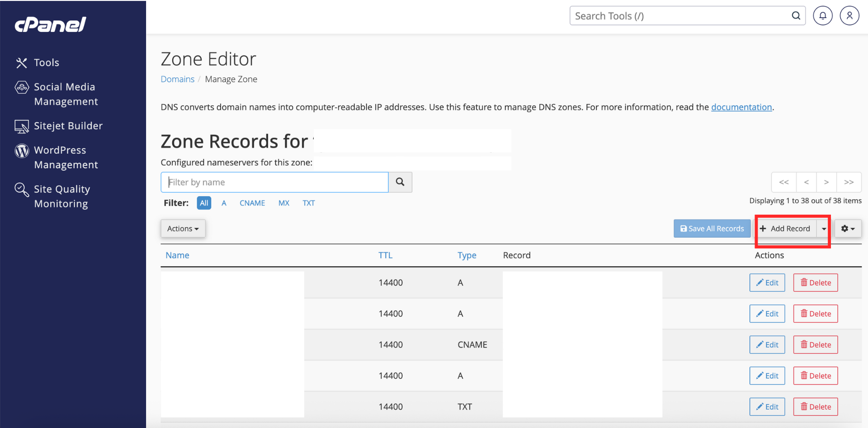Viewport: 868px width, 428px height.
Task: Sort by the Name column
Action: click(177, 255)
